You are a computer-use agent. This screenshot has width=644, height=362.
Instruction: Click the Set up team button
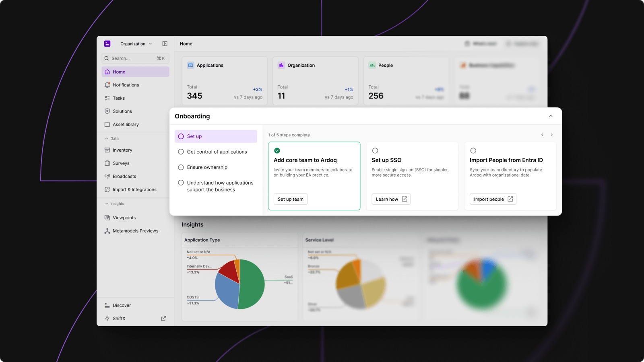(x=291, y=200)
